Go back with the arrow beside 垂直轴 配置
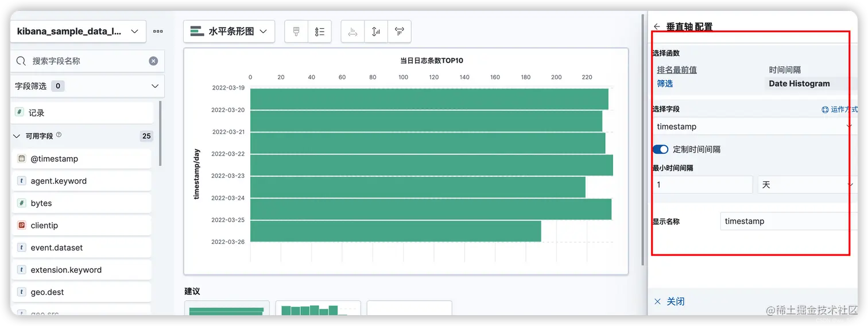 click(657, 26)
